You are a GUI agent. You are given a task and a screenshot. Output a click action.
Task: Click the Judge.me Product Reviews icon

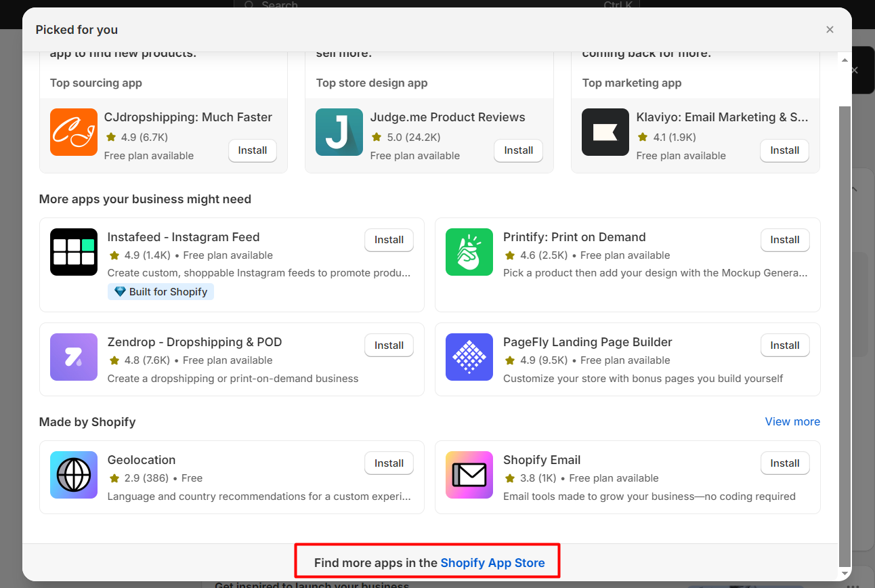(x=339, y=132)
